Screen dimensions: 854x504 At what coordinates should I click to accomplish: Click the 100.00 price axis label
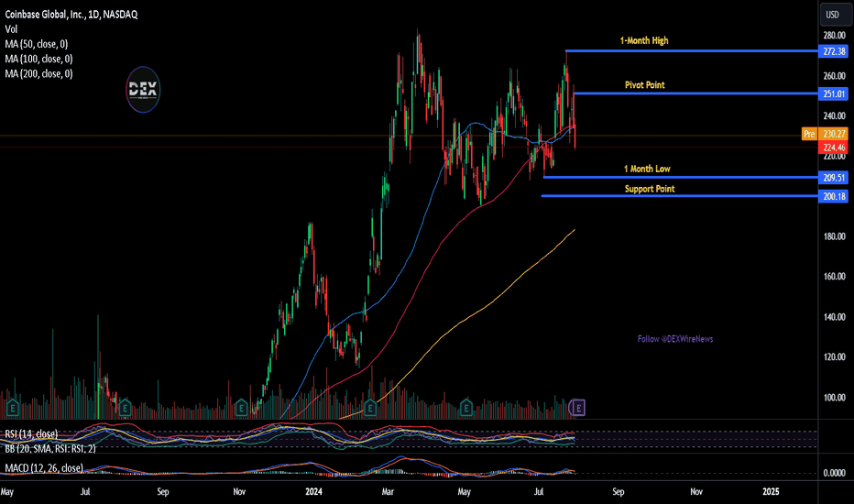click(x=834, y=398)
